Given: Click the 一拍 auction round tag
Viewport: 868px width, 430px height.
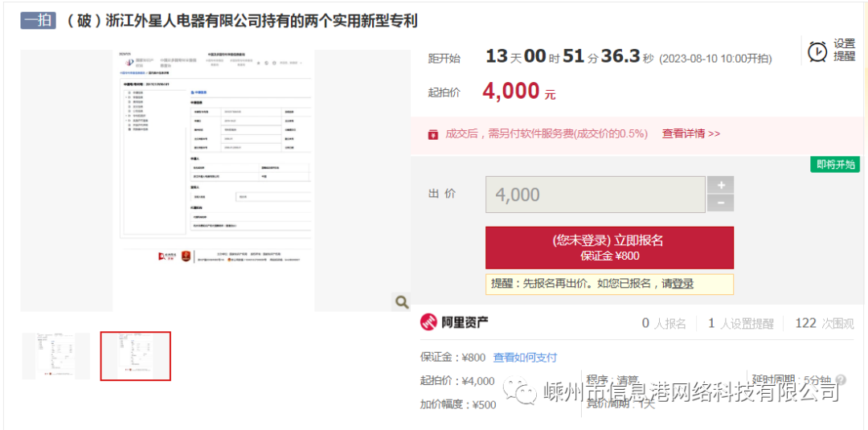Looking at the screenshot, I should coord(37,21).
